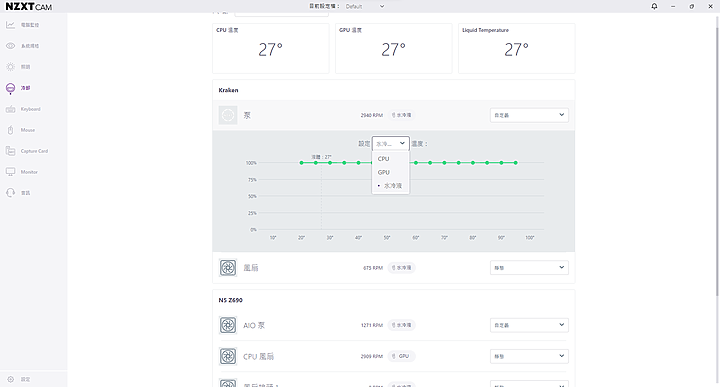
Task: Click the N5 Z690 section heading
Action: pyautogui.click(x=231, y=300)
